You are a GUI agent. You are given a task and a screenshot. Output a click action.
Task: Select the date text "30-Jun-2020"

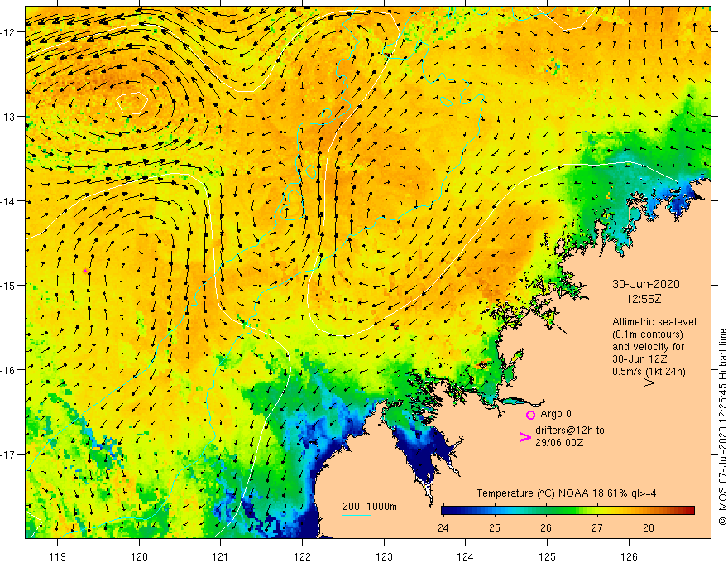(646, 284)
